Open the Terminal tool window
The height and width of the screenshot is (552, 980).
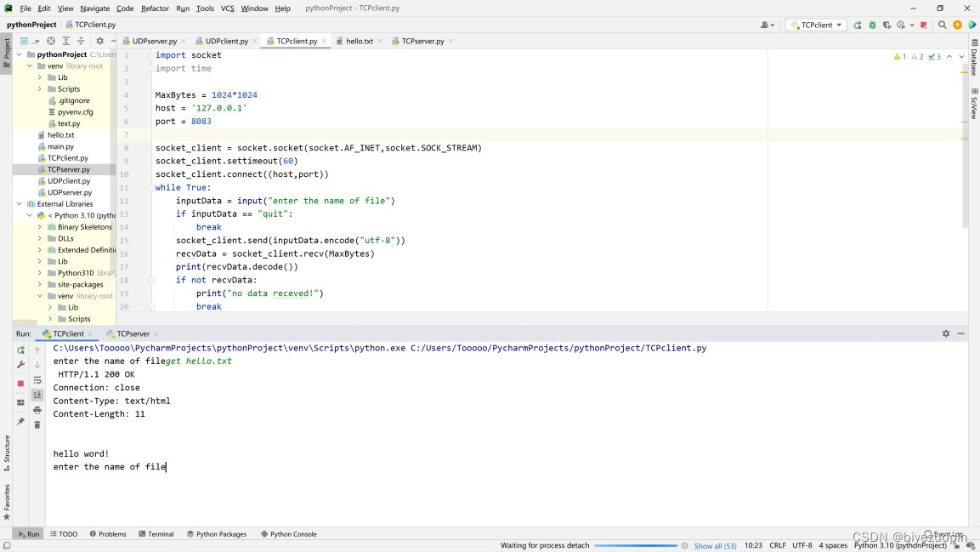point(156,534)
